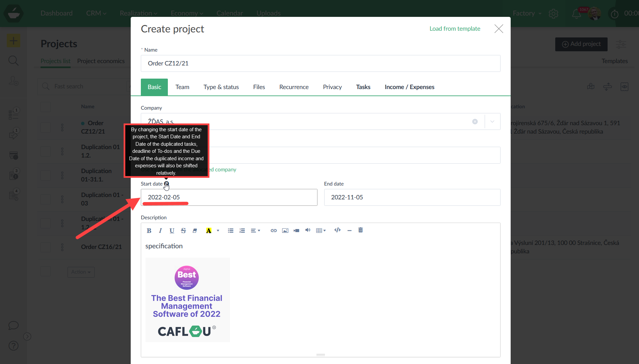Open the chat bubble icon in sidebar
The height and width of the screenshot is (364, 639).
(14, 326)
